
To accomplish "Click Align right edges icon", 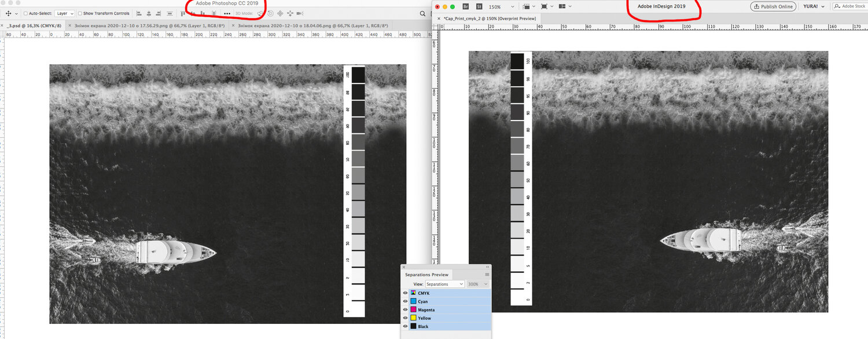I will point(158,13).
